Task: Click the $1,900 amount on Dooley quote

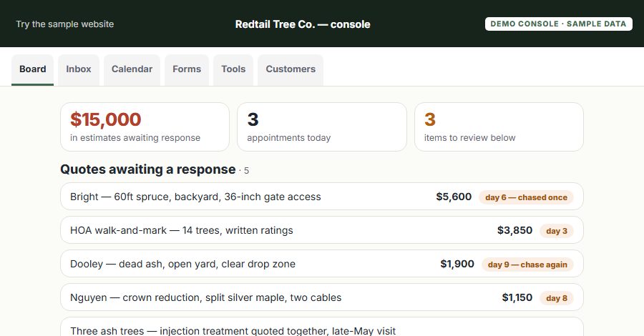Action: (457, 265)
